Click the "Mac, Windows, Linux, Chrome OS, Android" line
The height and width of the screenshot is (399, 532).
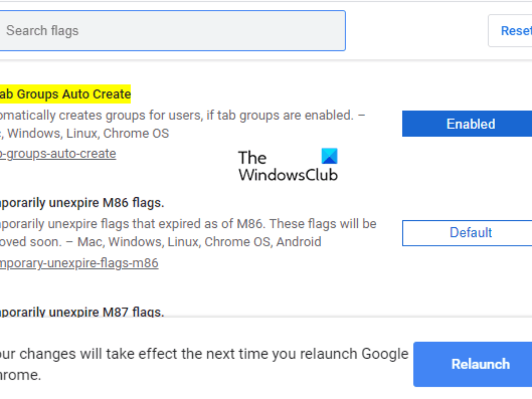199,242
